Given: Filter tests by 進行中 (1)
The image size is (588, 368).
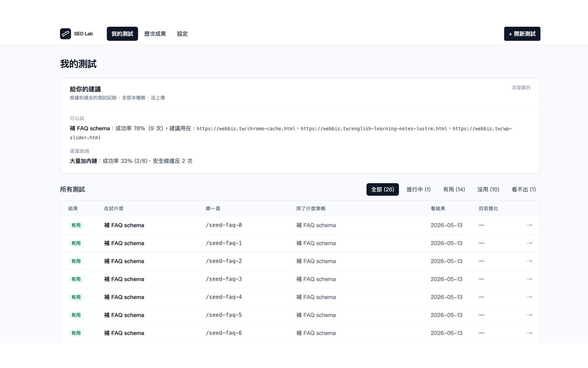Looking at the screenshot, I should [x=418, y=189].
